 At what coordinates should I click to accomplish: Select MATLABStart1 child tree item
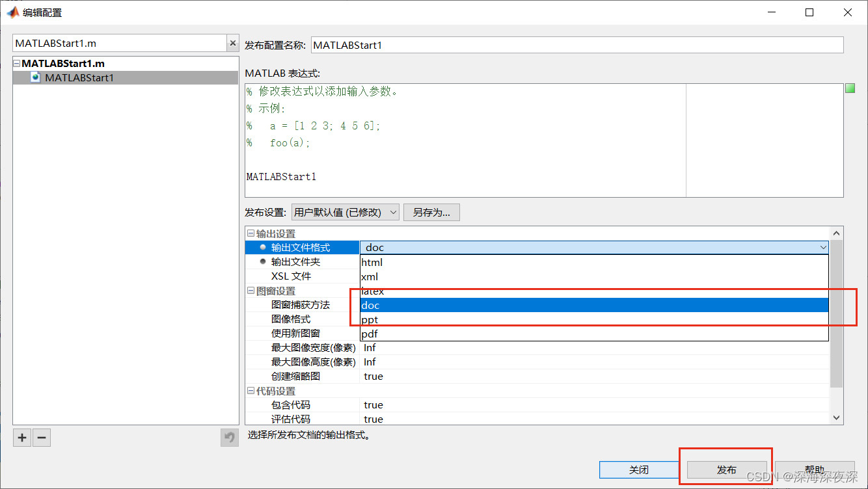pyautogui.click(x=126, y=77)
